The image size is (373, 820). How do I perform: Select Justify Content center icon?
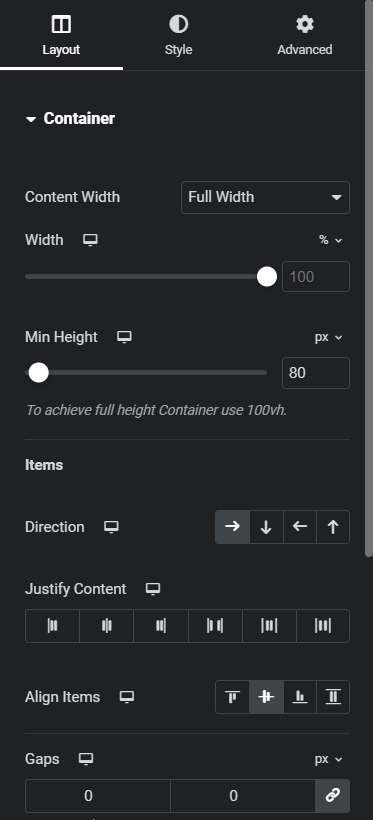click(107, 625)
